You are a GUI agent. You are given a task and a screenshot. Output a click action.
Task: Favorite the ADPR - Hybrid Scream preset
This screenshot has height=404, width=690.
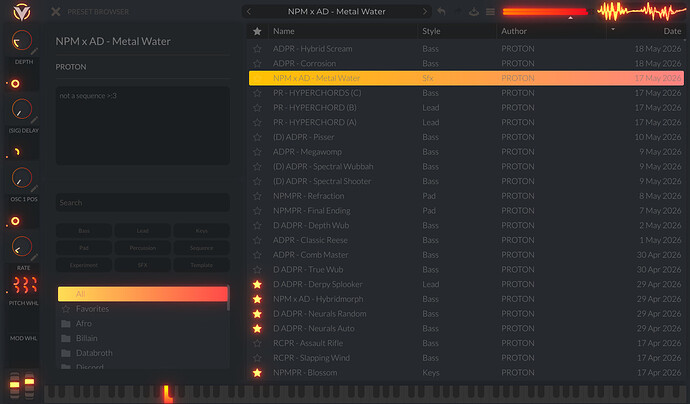(257, 49)
